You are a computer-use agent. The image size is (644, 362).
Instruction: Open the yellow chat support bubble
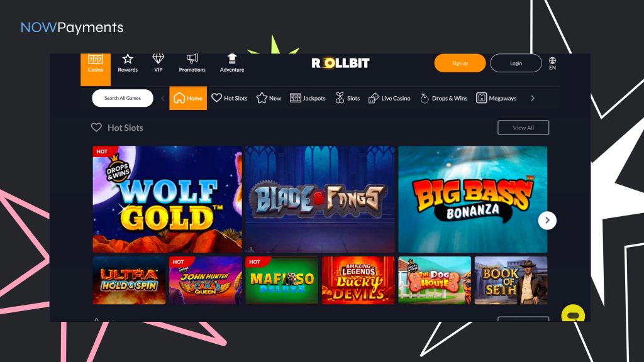click(x=573, y=314)
